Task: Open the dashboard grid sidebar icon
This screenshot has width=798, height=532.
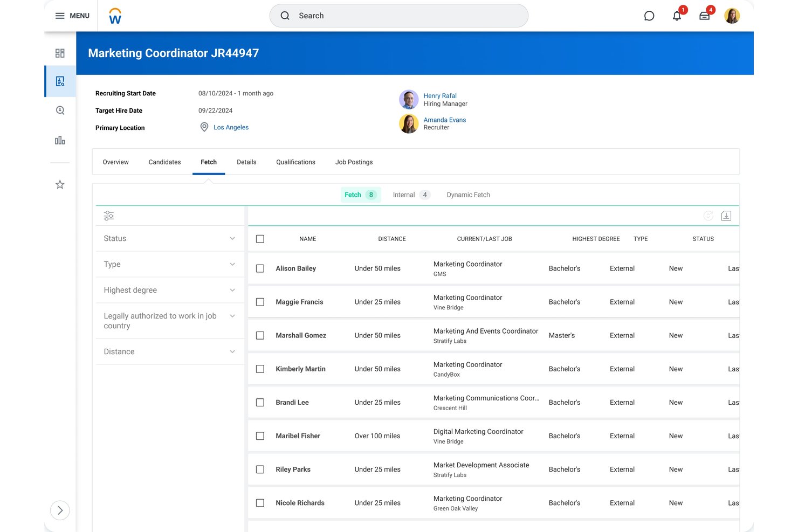Action: pyautogui.click(x=60, y=53)
